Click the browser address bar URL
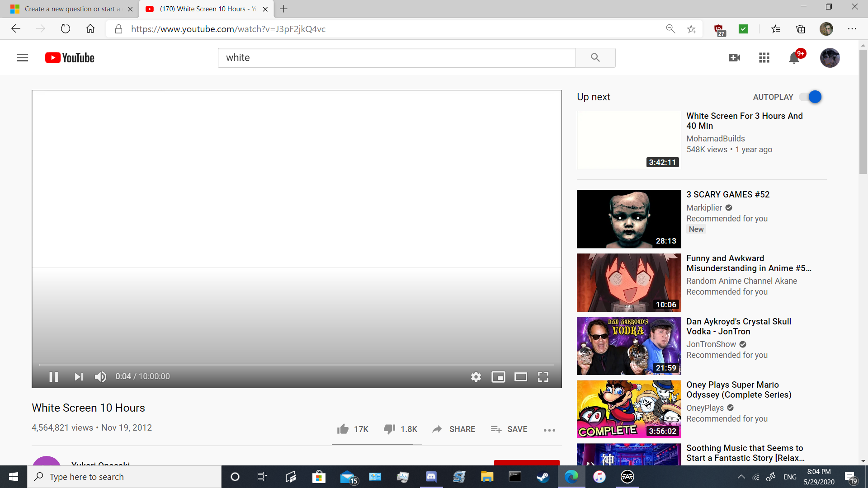868x488 pixels. click(x=228, y=29)
